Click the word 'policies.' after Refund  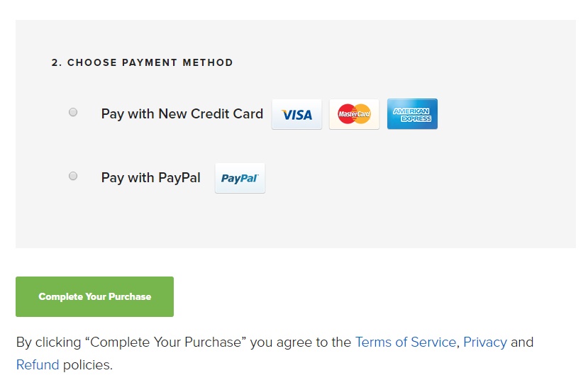click(x=88, y=364)
